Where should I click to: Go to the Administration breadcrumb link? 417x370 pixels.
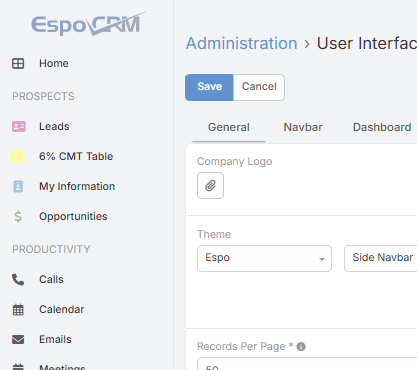[242, 43]
